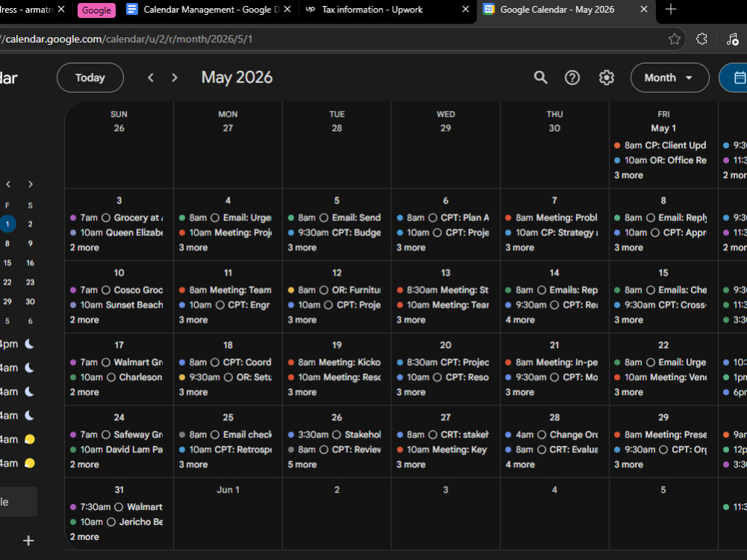This screenshot has height=560, width=747.
Task: Open 10am CP: Strategy event on May 7
Action: pos(552,233)
